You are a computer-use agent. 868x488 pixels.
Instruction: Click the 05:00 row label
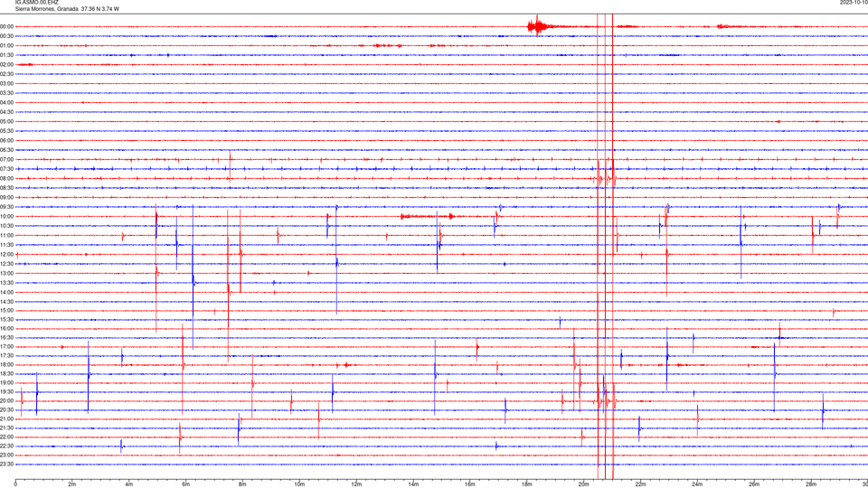click(x=6, y=121)
